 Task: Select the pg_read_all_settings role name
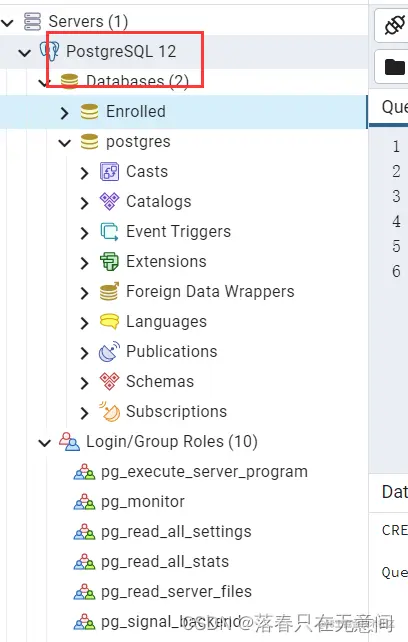point(176,532)
